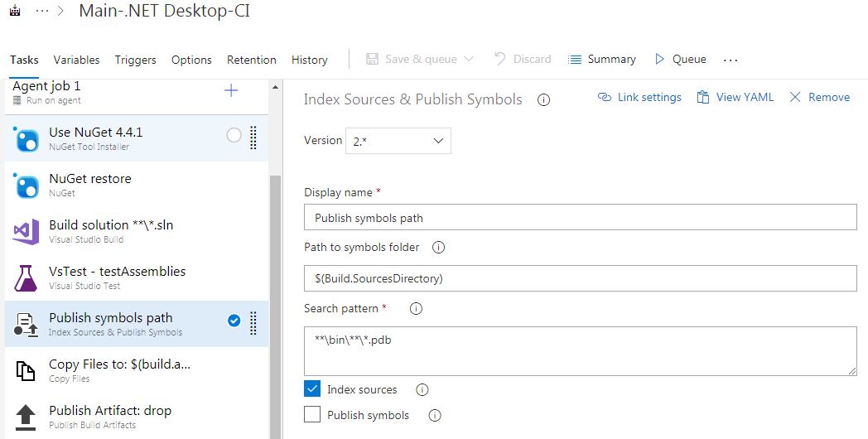Click the Publish Artifact upload arrow icon
The image size is (868, 439).
coord(26,417)
